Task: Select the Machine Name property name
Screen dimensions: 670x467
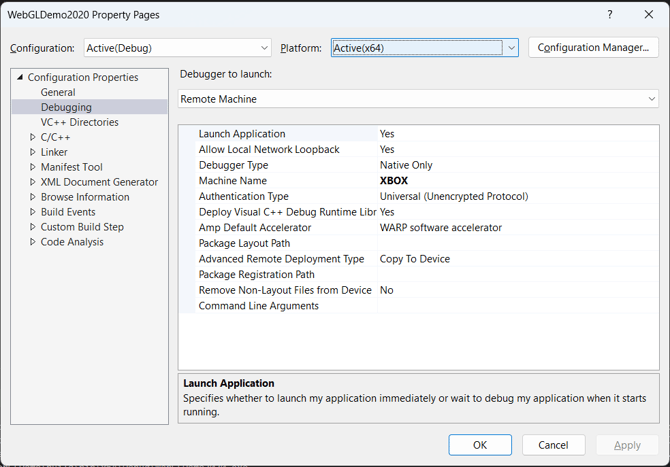Action: coord(232,181)
